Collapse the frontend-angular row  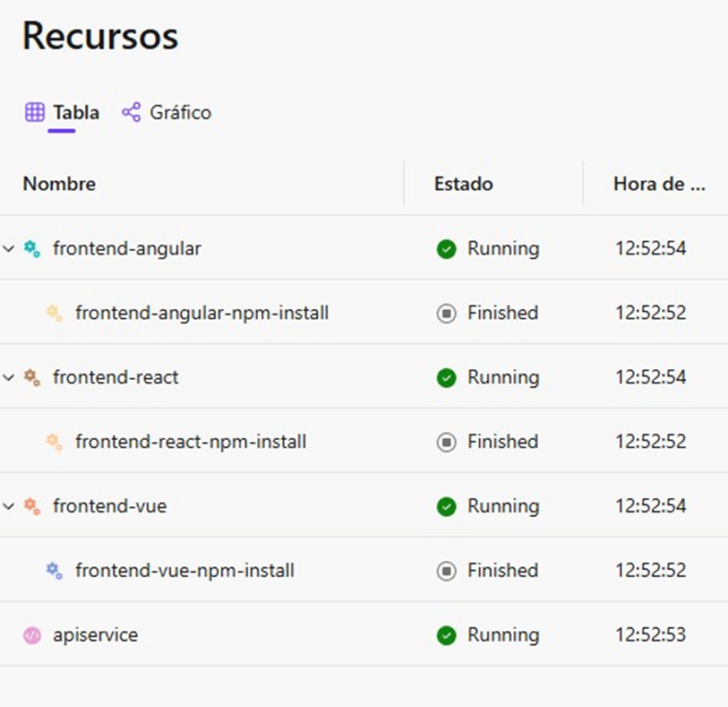(x=8, y=248)
